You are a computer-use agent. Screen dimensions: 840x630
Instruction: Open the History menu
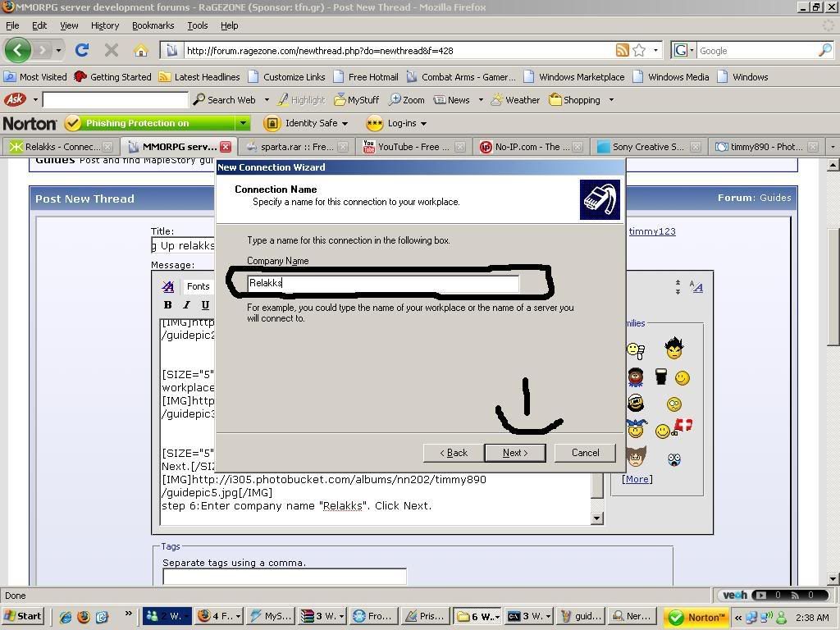pyautogui.click(x=104, y=25)
